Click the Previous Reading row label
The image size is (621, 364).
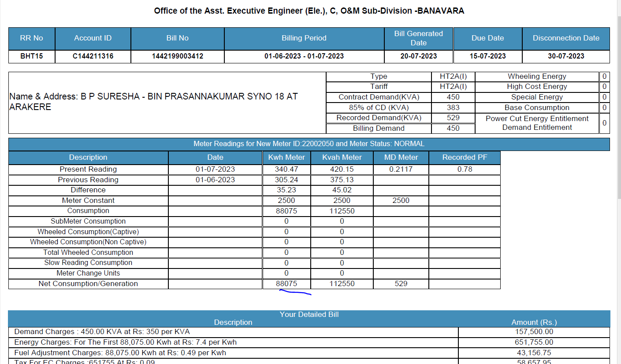pyautogui.click(x=88, y=180)
